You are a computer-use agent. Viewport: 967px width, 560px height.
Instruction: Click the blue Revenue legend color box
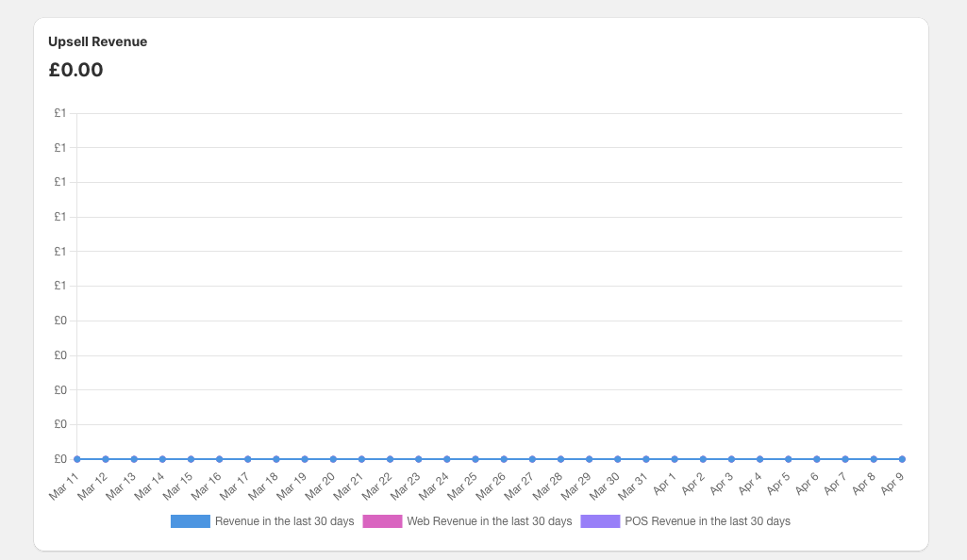[191, 521]
